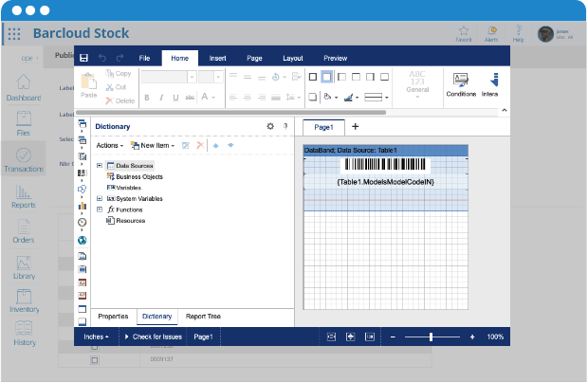Click the app grid launcher icon

(x=14, y=34)
